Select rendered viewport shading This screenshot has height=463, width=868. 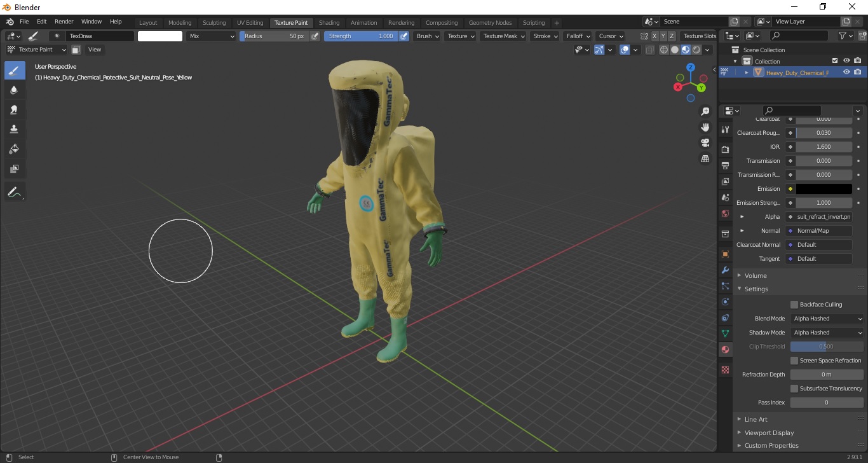pos(696,50)
